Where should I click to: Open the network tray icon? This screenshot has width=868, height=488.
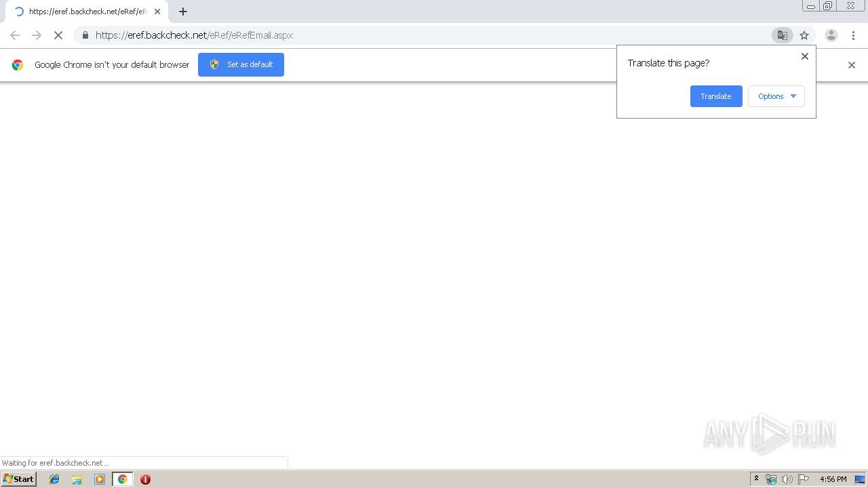[771, 479]
